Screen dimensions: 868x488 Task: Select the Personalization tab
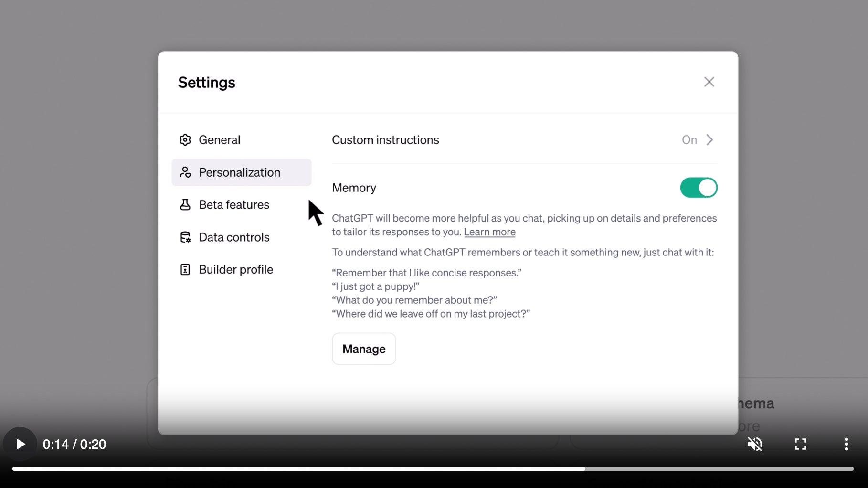[x=242, y=172]
